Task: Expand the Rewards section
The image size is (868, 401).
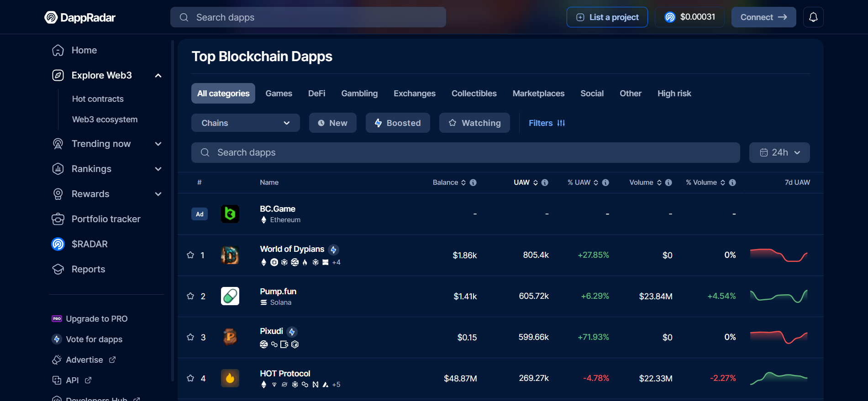Action: coord(158,194)
